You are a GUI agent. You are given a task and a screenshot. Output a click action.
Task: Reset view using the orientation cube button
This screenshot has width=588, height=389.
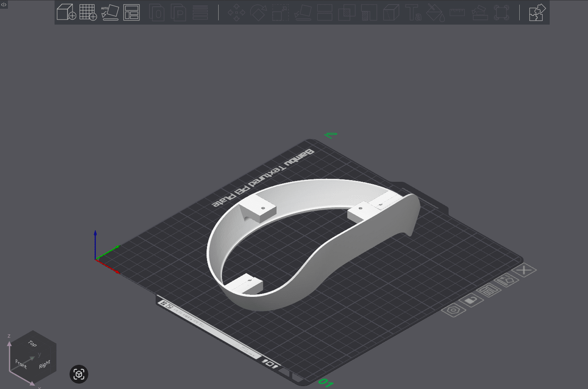click(x=79, y=374)
